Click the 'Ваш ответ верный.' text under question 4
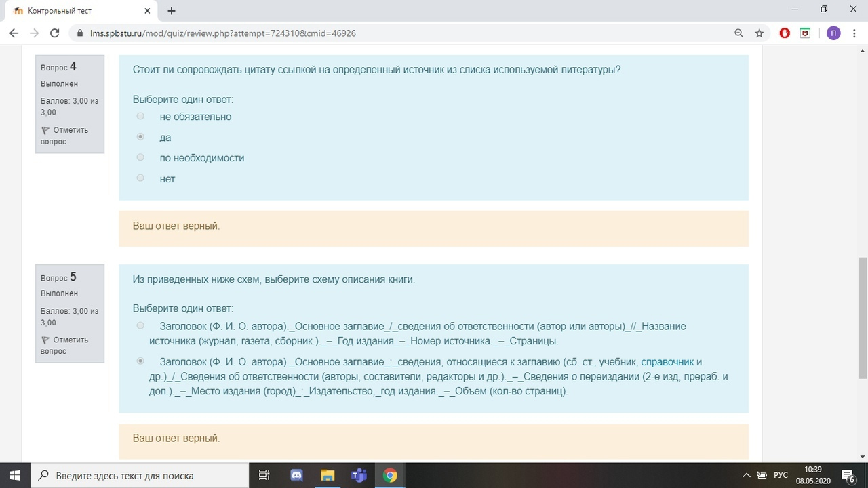The height and width of the screenshot is (488, 868). [x=176, y=226]
